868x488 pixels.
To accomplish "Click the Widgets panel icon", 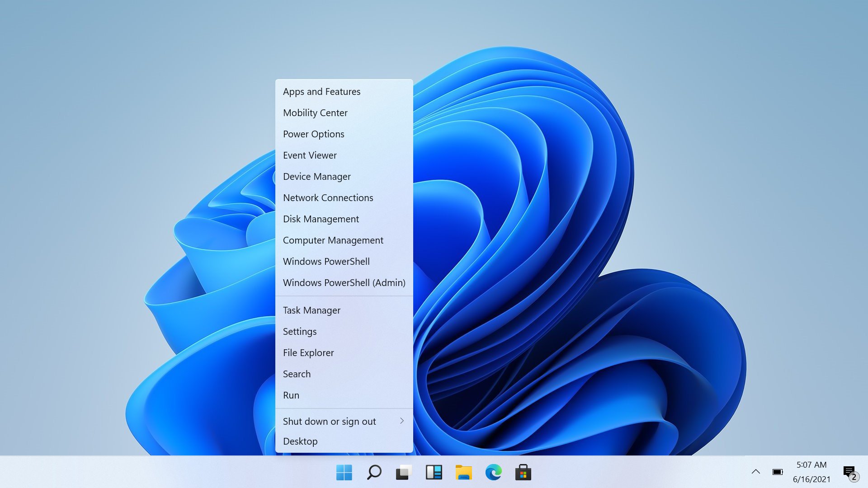I will (x=434, y=472).
